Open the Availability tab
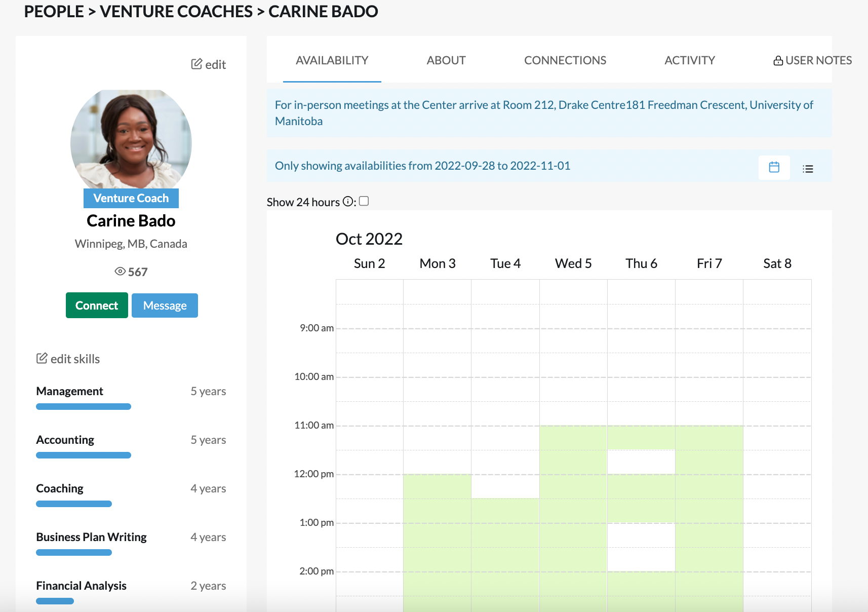The height and width of the screenshot is (612, 868). click(332, 60)
